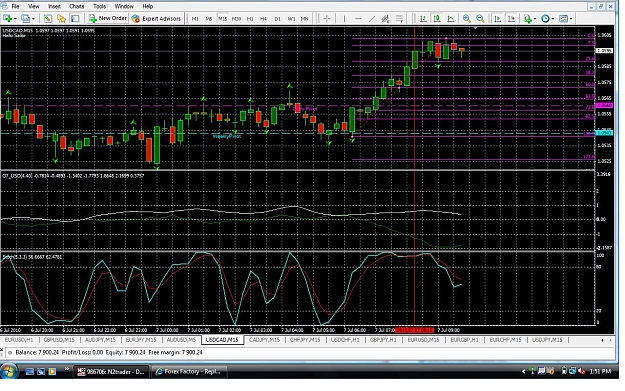Viewport: 625px width, 391px height.
Task: Select the Fibonacci Retracement tool
Action: point(399,18)
